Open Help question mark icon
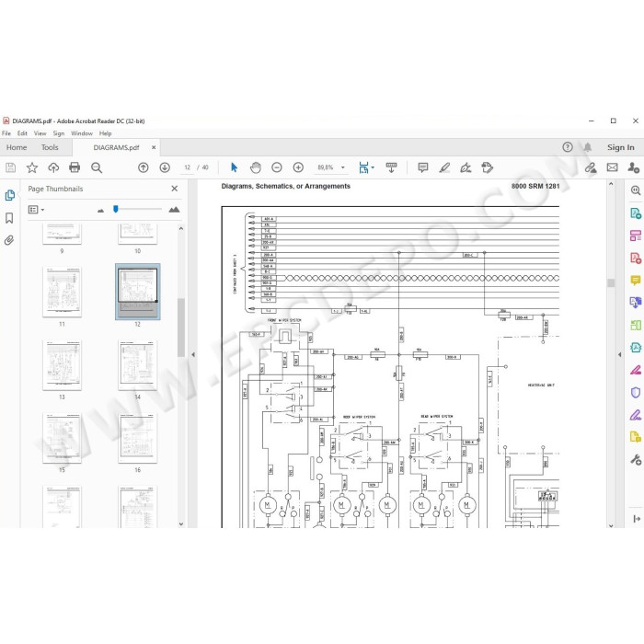Screen dimensions: 644x644 568,147
